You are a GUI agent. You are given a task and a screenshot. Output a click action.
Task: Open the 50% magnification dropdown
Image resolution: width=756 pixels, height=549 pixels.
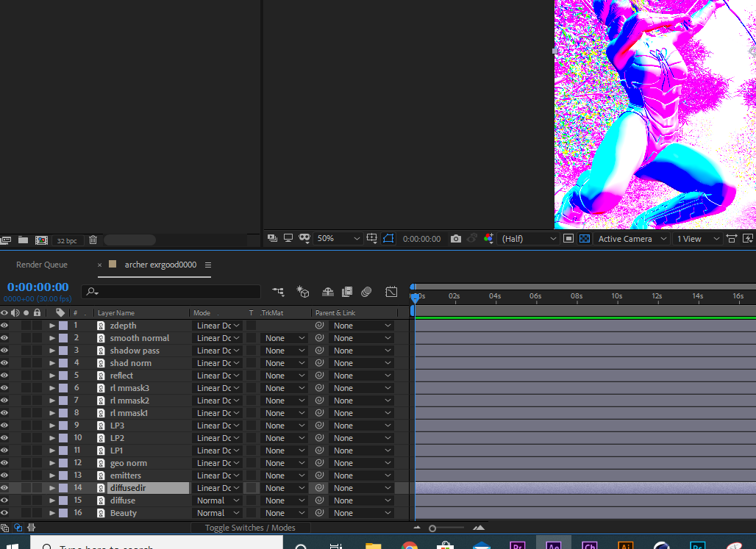[x=338, y=239]
